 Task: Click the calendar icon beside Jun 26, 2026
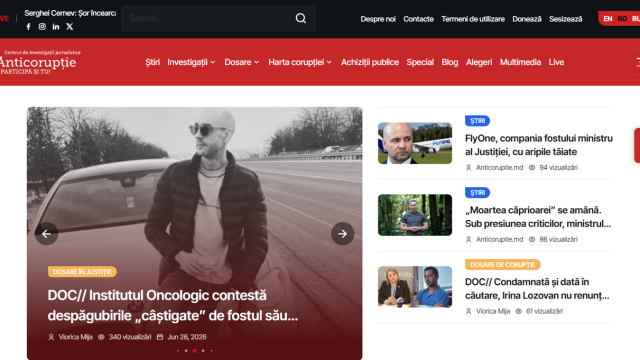pos(160,337)
